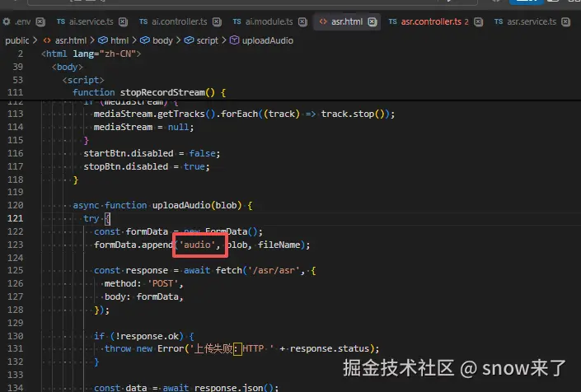Click TS icon of ai.controller.ts tab

143,21
